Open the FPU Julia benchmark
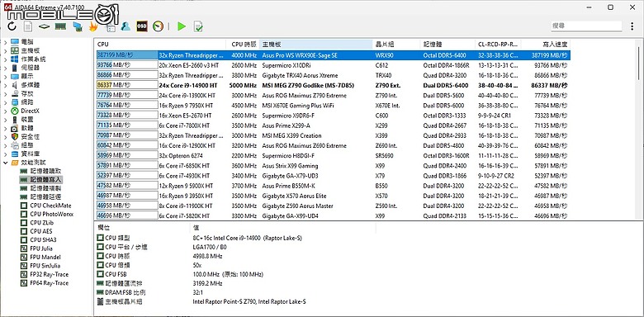The height and width of the screenshot is (317, 644). tap(41, 248)
